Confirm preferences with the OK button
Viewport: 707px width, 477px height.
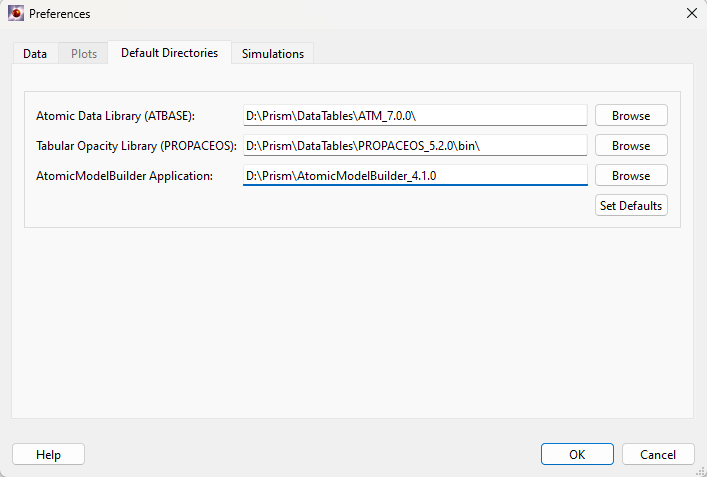577,454
